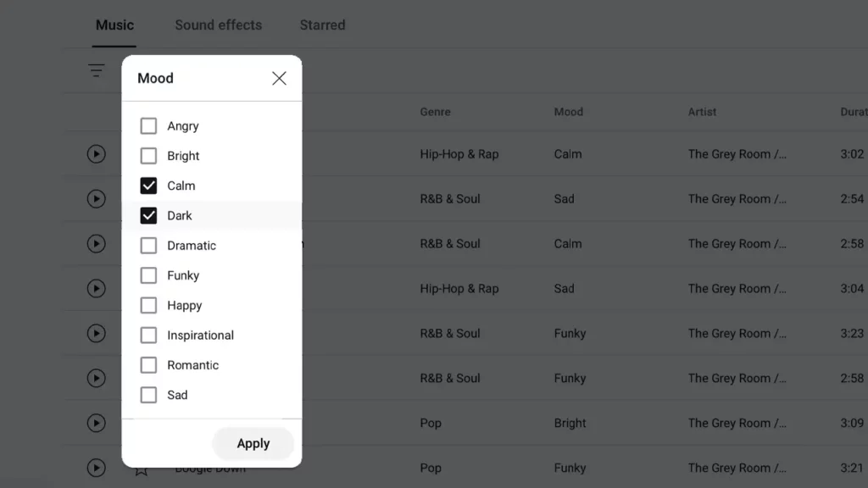Screen dimensions: 868x488
Task: Close the Mood filter dialog
Action: click(x=279, y=78)
